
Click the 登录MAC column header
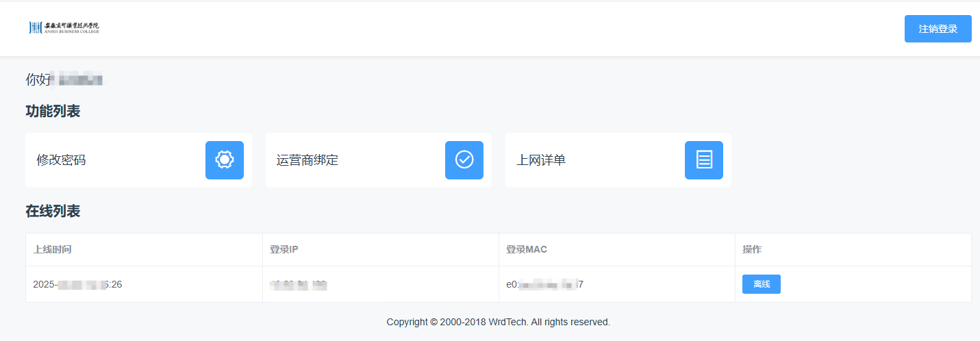tap(527, 249)
